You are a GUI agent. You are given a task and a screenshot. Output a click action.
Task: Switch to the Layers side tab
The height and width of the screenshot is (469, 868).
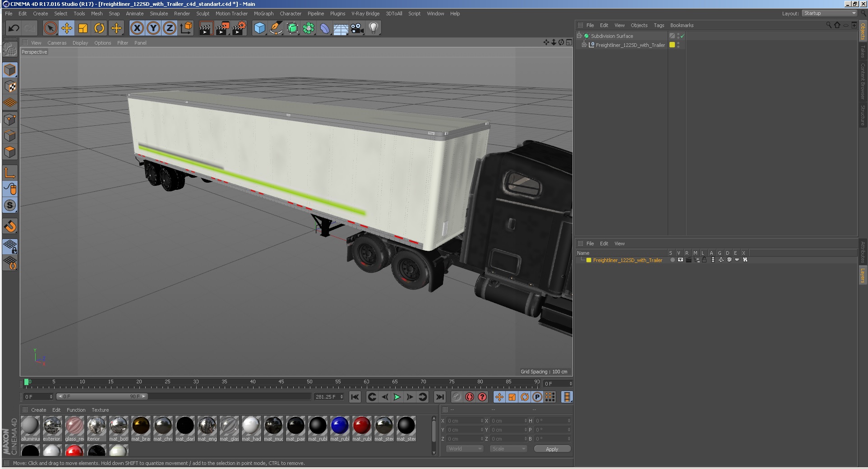tap(863, 276)
